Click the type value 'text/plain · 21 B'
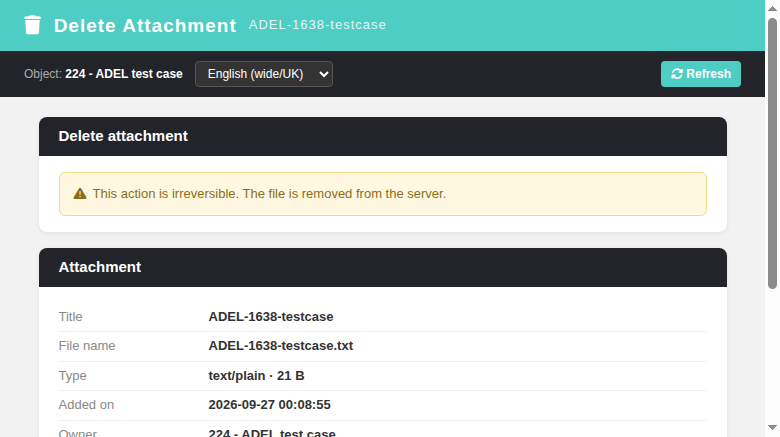This screenshot has width=780, height=437. [256, 375]
